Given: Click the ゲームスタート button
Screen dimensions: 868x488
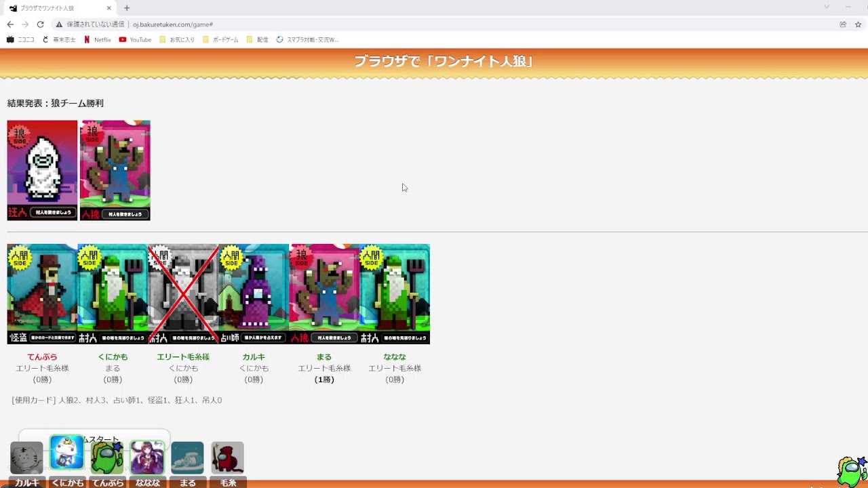Looking at the screenshot, I should [94, 439].
